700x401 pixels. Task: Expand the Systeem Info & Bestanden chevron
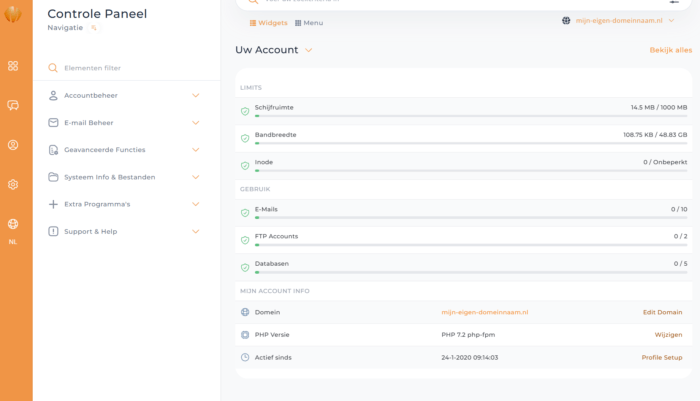tap(196, 177)
